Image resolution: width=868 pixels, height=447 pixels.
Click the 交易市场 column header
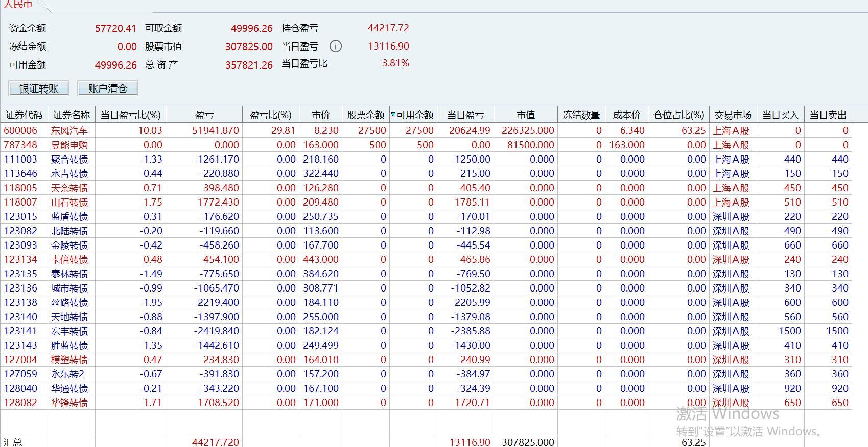tap(733, 115)
